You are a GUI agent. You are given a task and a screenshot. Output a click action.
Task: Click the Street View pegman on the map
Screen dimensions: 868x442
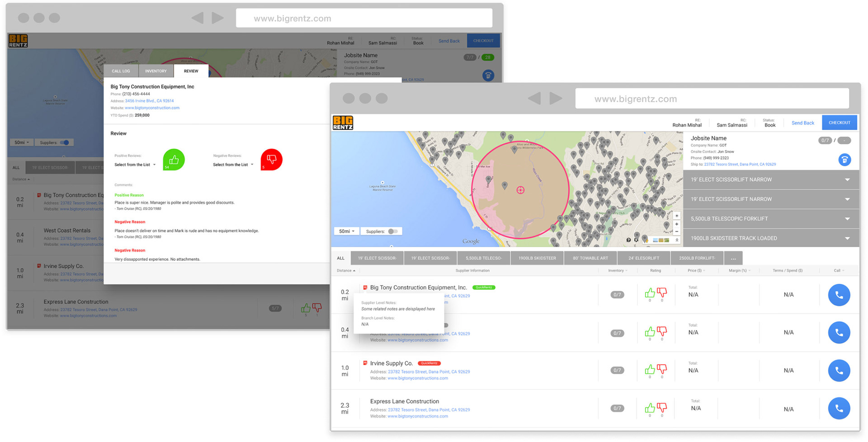tap(646, 240)
